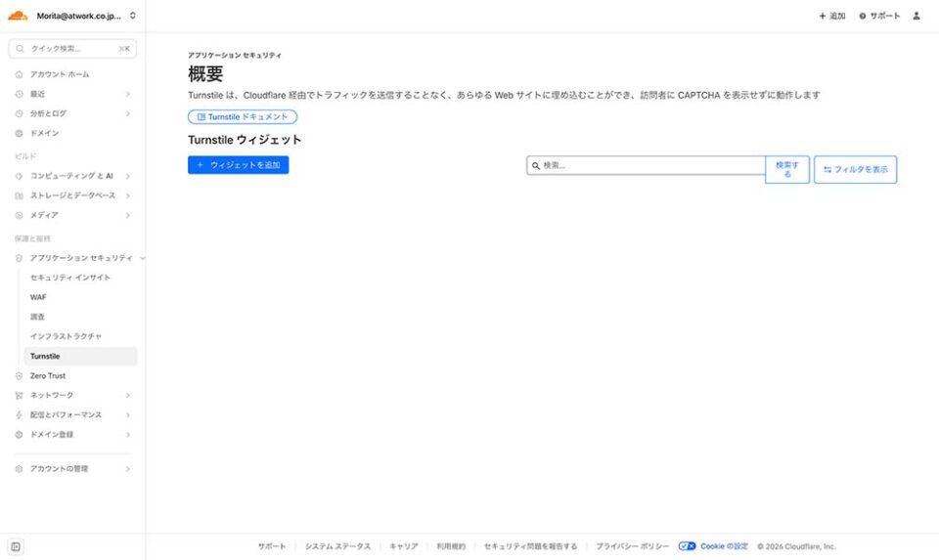Screen dimensions: 939x560
Task: Open セキュリティ インサイト menu item
Action: [70, 278]
